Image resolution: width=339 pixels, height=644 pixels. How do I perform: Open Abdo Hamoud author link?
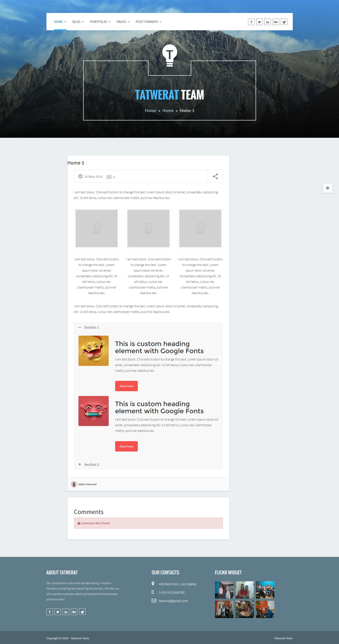[x=87, y=484]
